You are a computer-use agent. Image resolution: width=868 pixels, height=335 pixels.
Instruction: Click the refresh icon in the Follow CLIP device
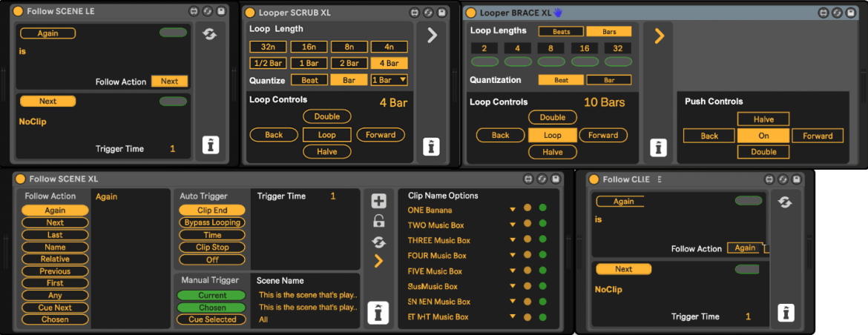pyautogui.click(x=784, y=202)
